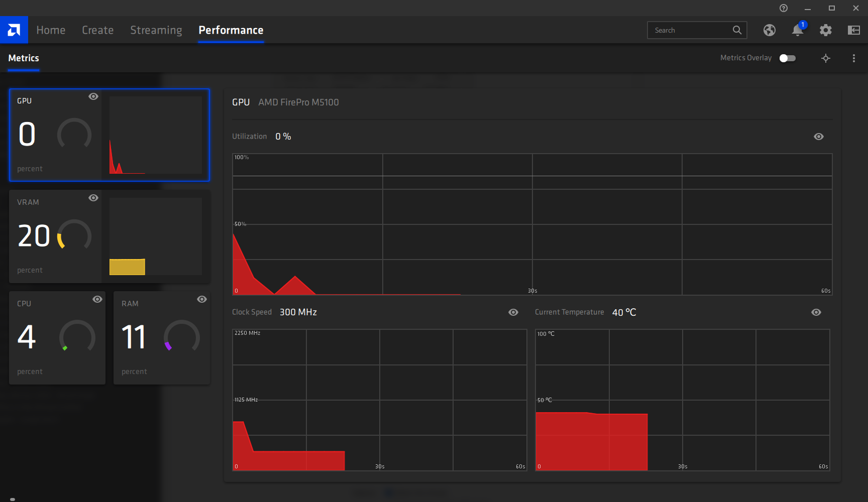Switch to the Create tab
The height and width of the screenshot is (502, 868).
click(98, 30)
